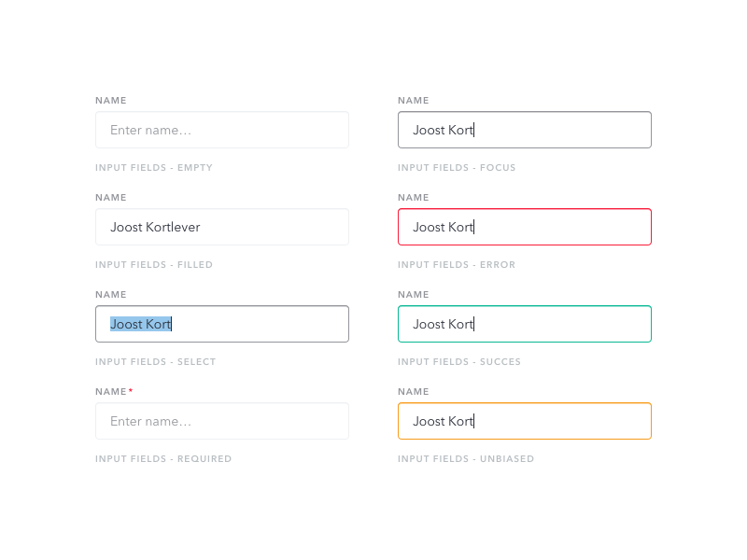This screenshot has height=560, width=747.
Task: Select the filled input showing Joost Kortlever
Action: 222,227
